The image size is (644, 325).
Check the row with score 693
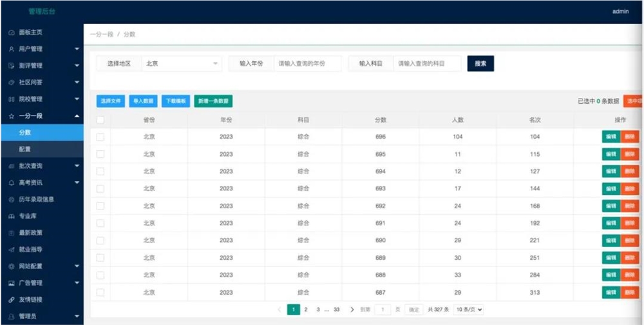100,189
